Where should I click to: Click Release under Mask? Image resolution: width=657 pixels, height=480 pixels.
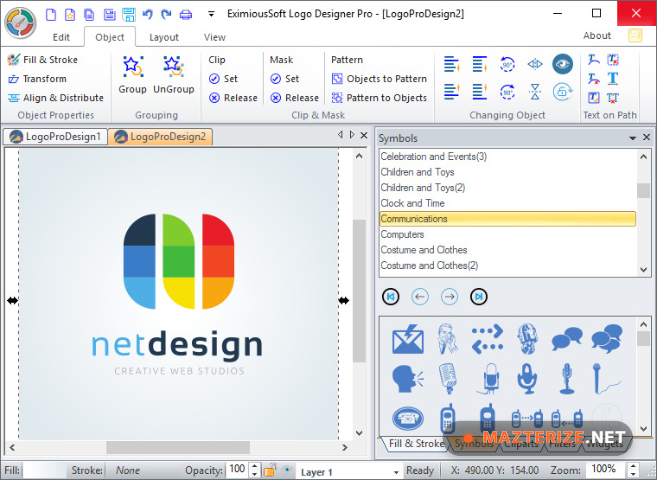(295, 98)
